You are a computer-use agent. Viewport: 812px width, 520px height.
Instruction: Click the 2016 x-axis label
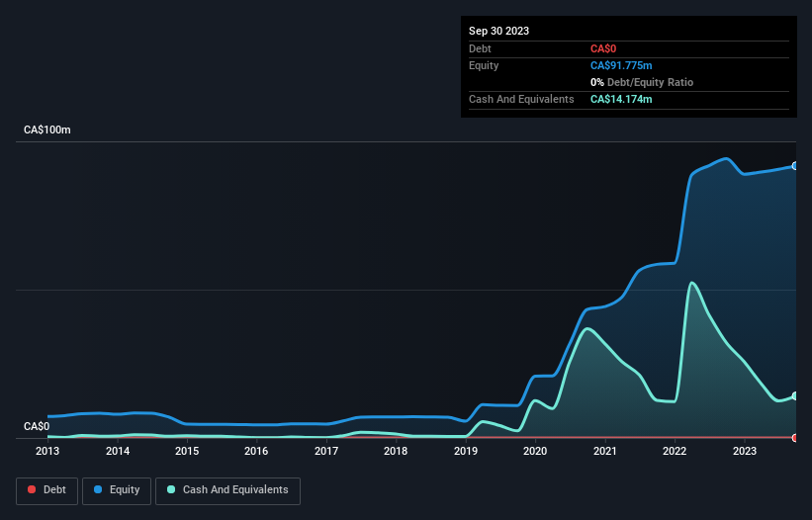pyautogui.click(x=256, y=451)
